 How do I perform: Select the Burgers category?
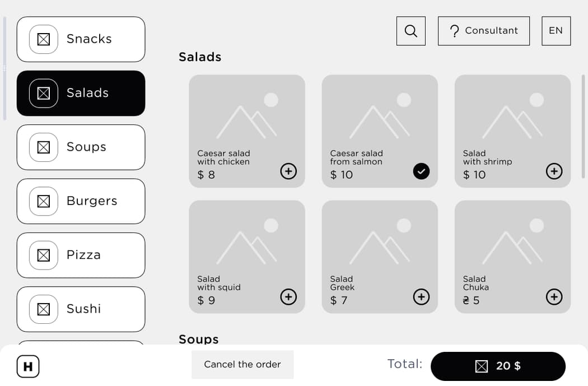(81, 202)
